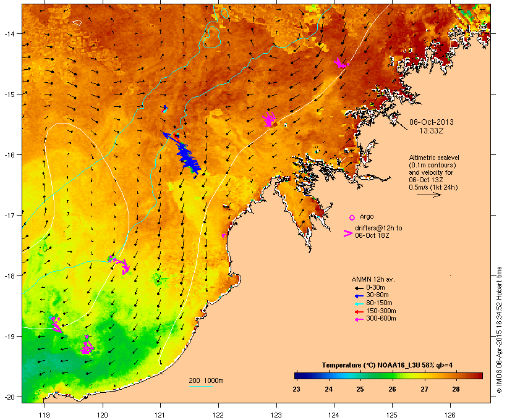This screenshot has height=420, width=507.
Task: Click the longitude axis label 126
Action: pyautogui.click(x=450, y=415)
